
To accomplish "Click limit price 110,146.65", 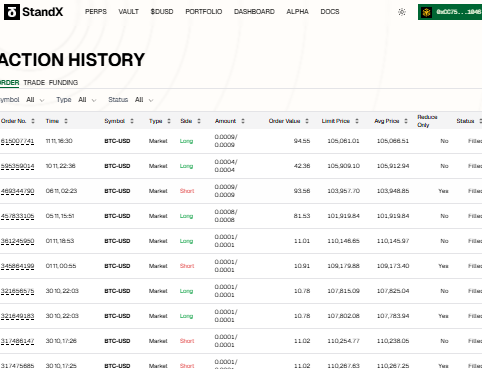I will click(x=343, y=241).
